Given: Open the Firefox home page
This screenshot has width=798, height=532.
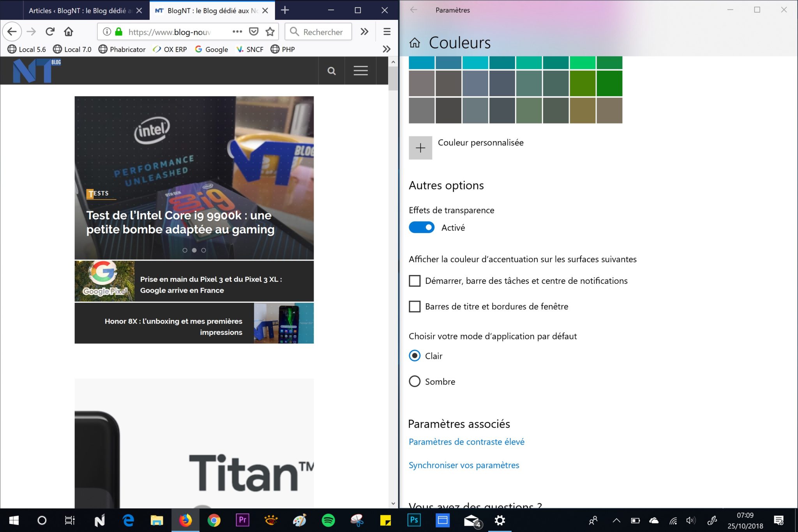Looking at the screenshot, I should point(69,32).
